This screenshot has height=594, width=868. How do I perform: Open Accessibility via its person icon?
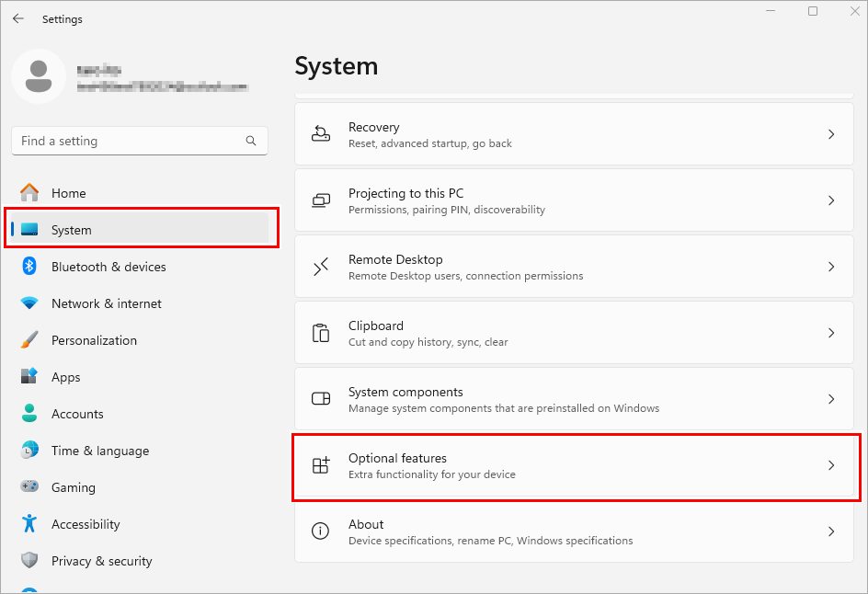click(x=29, y=524)
